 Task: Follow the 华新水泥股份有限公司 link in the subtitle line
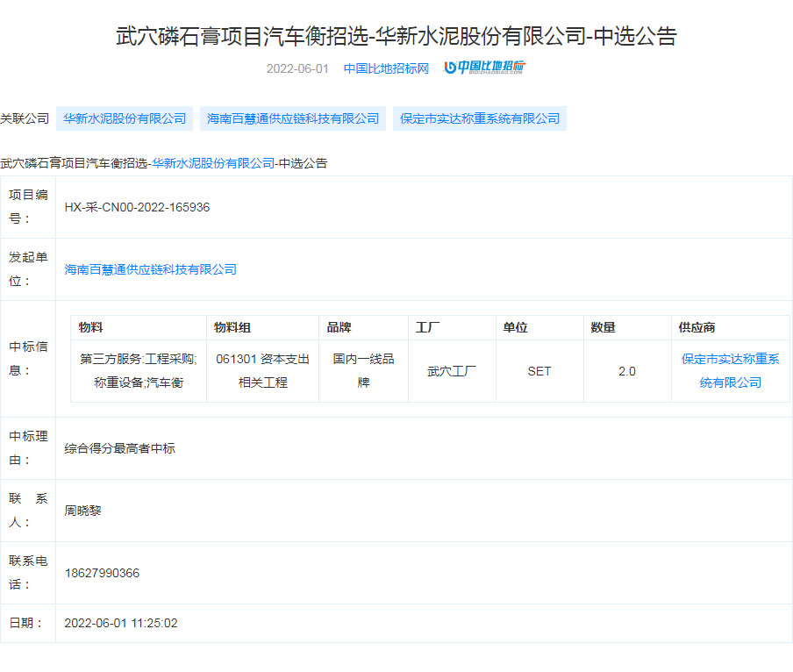coord(213,163)
